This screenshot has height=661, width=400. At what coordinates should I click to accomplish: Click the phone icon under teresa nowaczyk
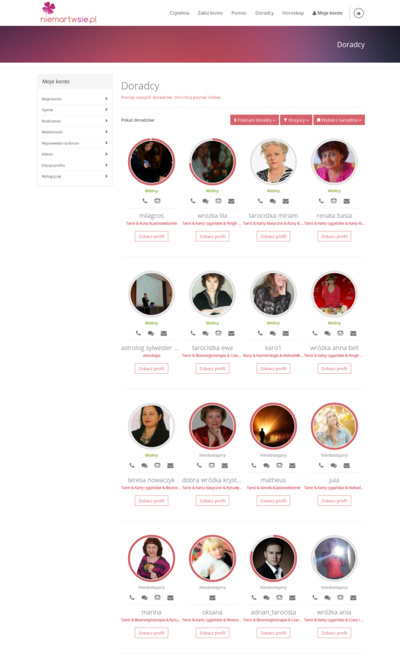pos(132,465)
